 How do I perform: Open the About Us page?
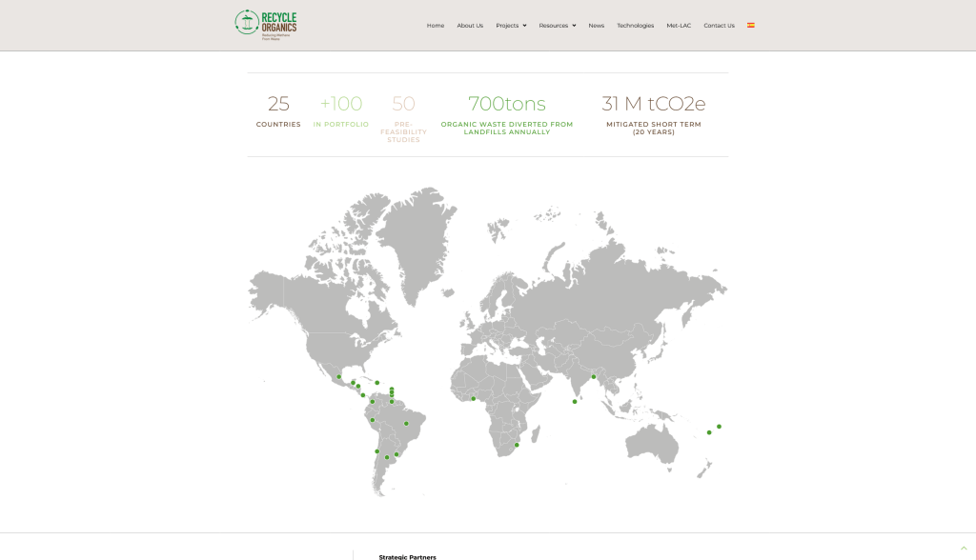(x=470, y=26)
